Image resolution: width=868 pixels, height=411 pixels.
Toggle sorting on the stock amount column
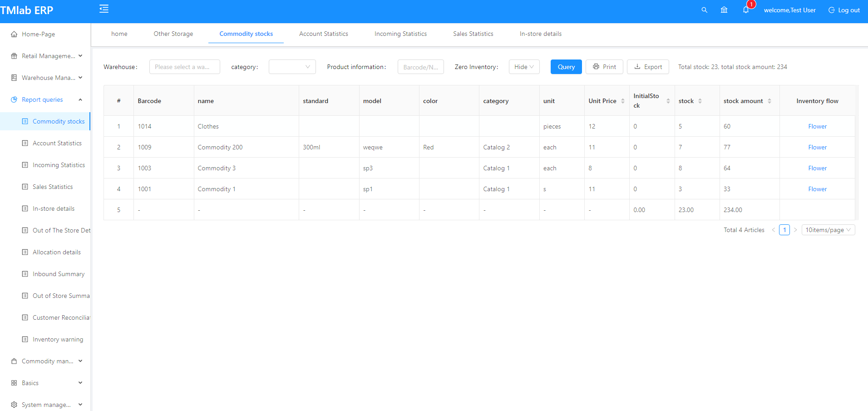tap(769, 100)
